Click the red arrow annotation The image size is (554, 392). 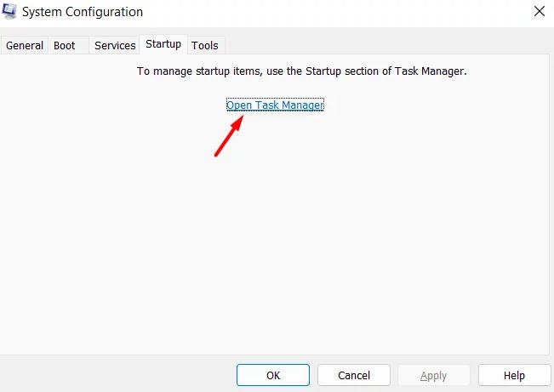(229, 135)
